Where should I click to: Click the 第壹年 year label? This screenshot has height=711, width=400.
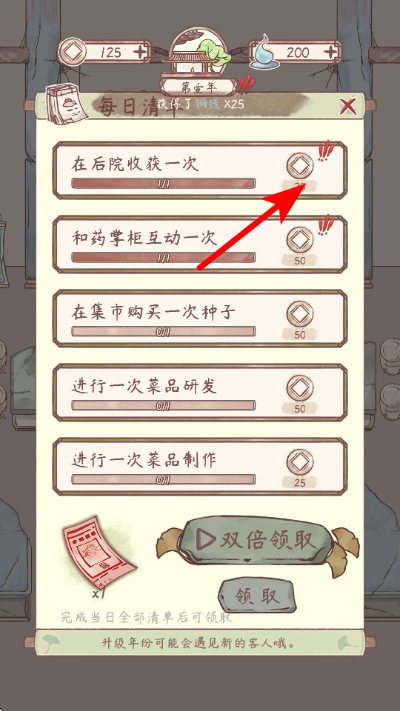(200, 87)
